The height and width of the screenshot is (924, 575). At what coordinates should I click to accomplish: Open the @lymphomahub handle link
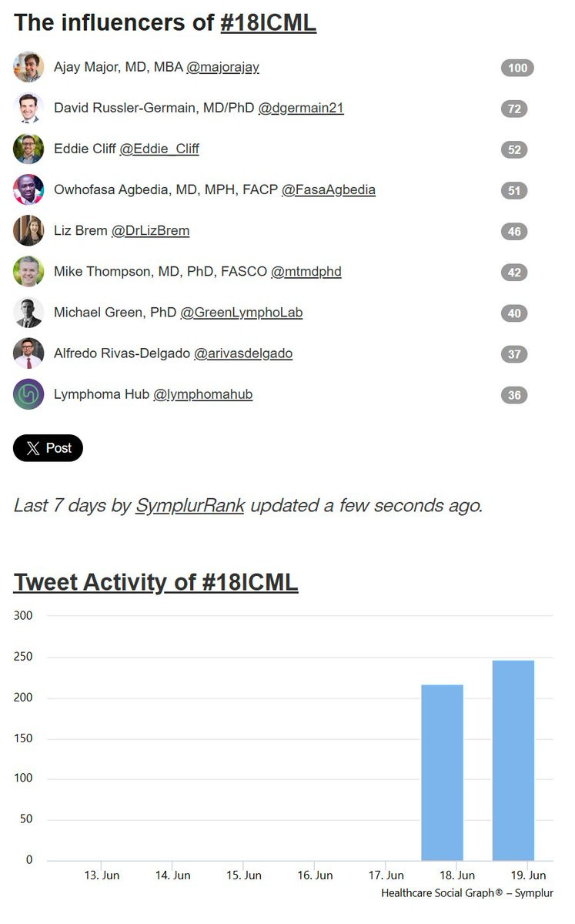coord(202,394)
